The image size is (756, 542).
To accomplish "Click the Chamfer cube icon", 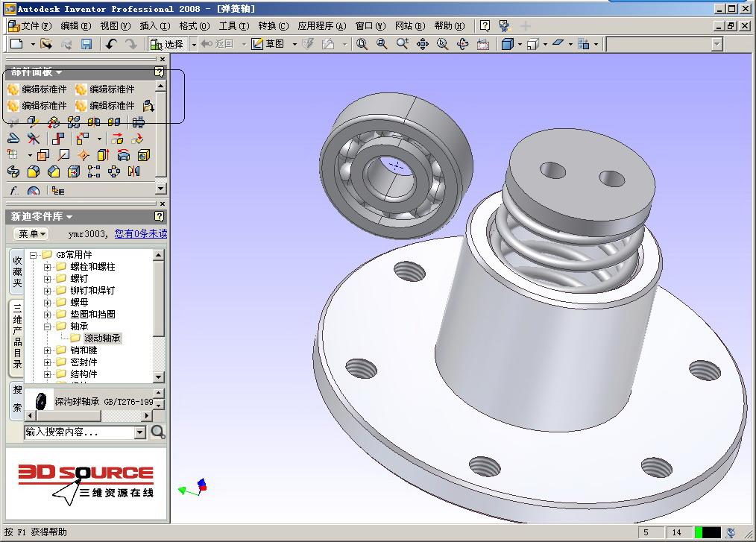I will (54, 171).
